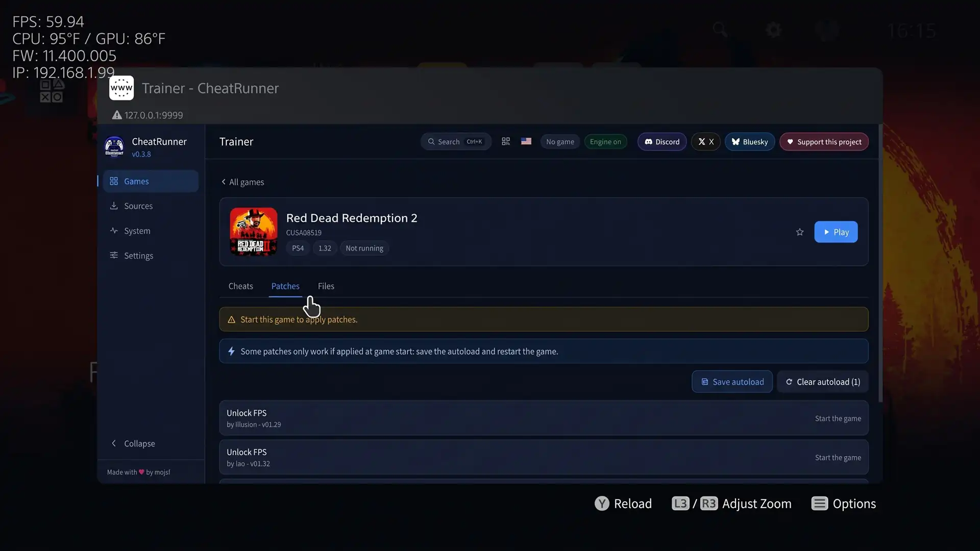The height and width of the screenshot is (551, 980).
Task: Open the Options menu prompt
Action: coord(843,504)
